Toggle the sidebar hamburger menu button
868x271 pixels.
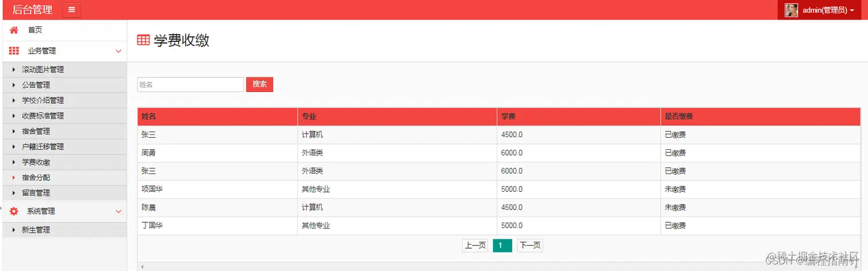[x=71, y=10]
